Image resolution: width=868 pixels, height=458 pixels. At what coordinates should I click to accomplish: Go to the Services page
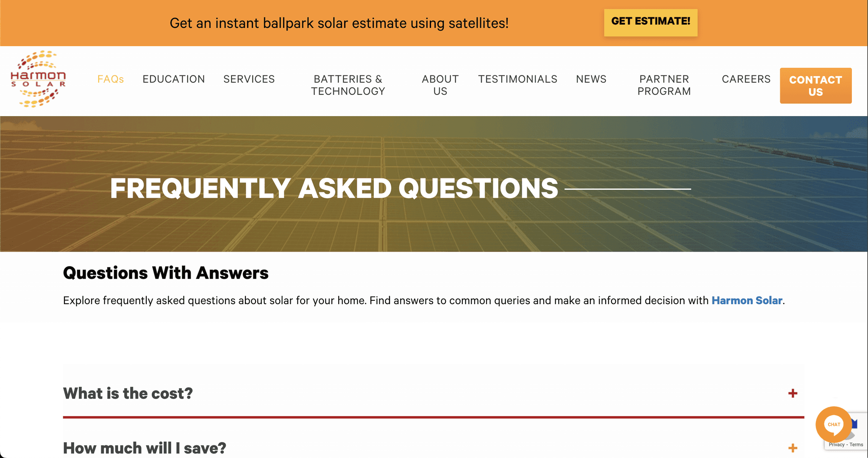(x=249, y=79)
